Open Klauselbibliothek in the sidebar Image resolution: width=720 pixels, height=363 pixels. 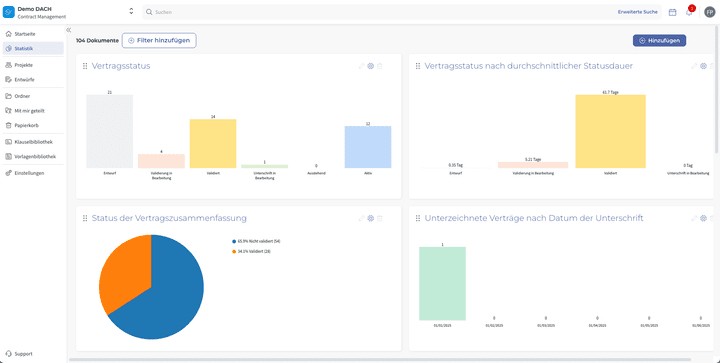point(33,142)
